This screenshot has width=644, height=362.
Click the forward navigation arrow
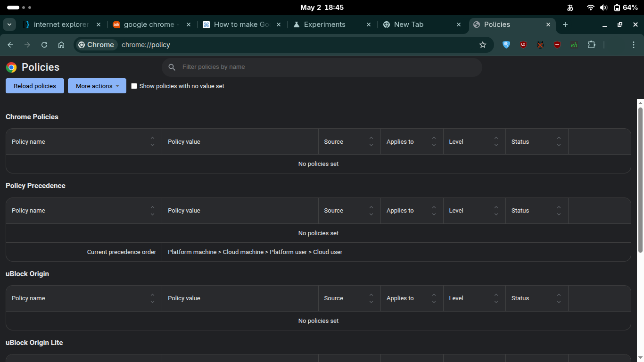pyautogui.click(x=27, y=45)
